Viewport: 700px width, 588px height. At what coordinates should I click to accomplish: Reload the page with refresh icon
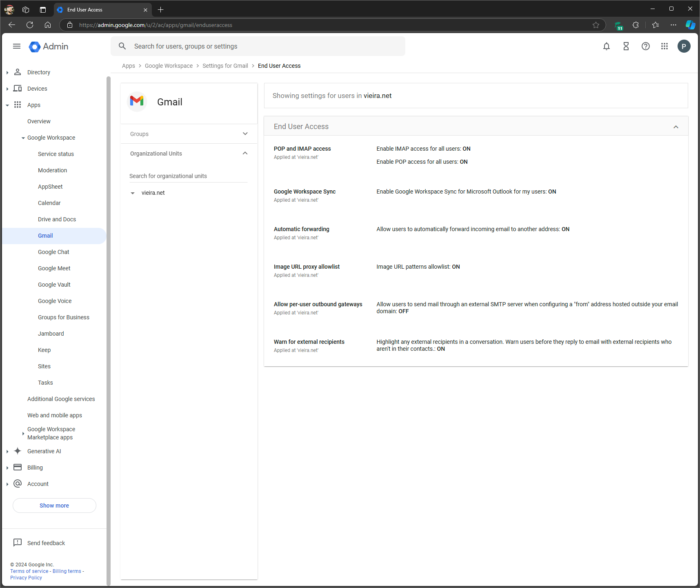click(x=30, y=25)
